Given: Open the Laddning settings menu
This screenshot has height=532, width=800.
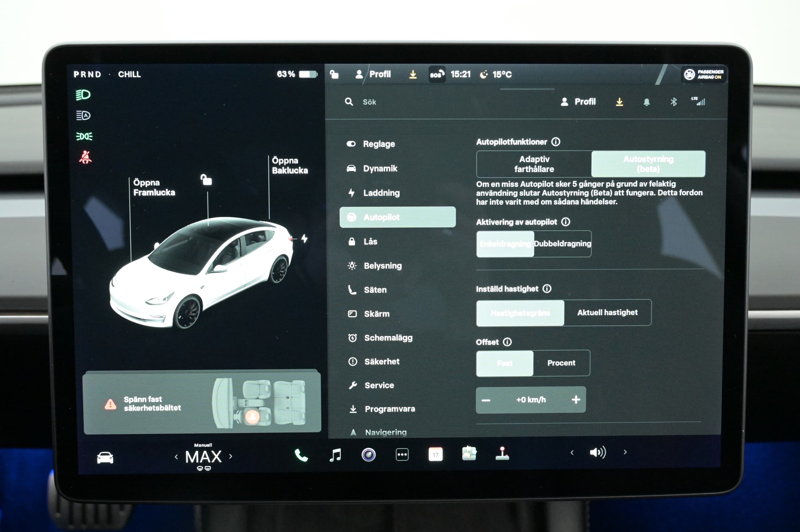Looking at the screenshot, I should tap(381, 193).
